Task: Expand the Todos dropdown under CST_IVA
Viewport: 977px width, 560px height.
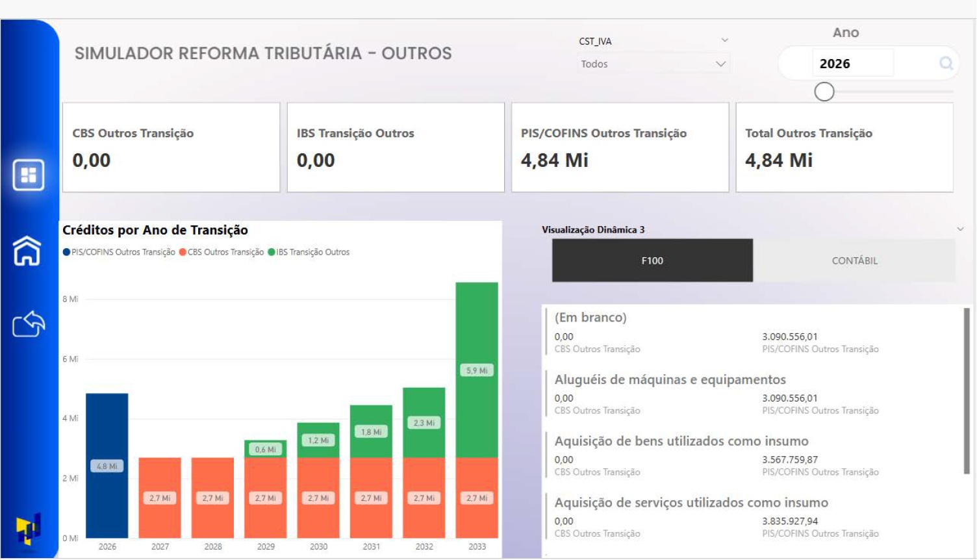Action: pos(653,64)
